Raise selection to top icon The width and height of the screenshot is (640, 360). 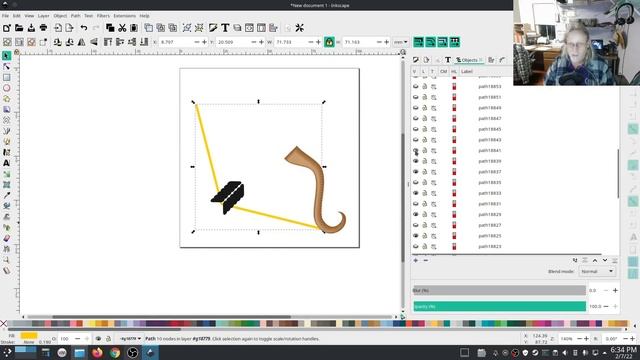(x=108, y=42)
